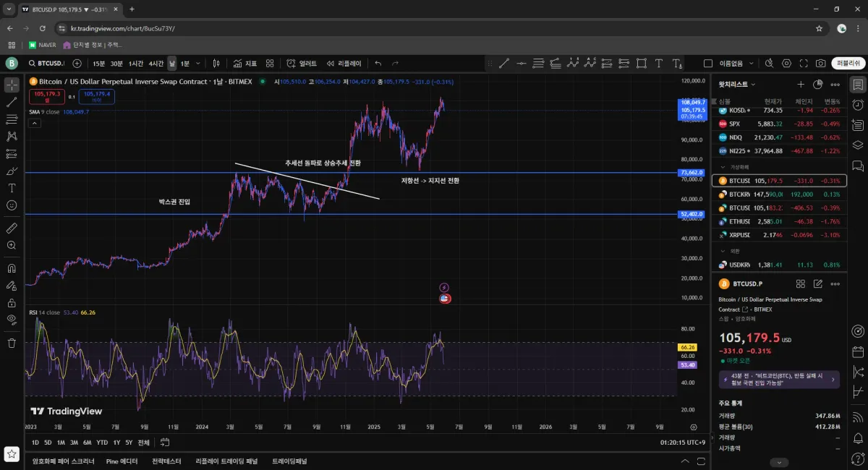868x470 pixels.
Task: Select the 날 daily interval
Action: pyautogui.click(x=172, y=63)
